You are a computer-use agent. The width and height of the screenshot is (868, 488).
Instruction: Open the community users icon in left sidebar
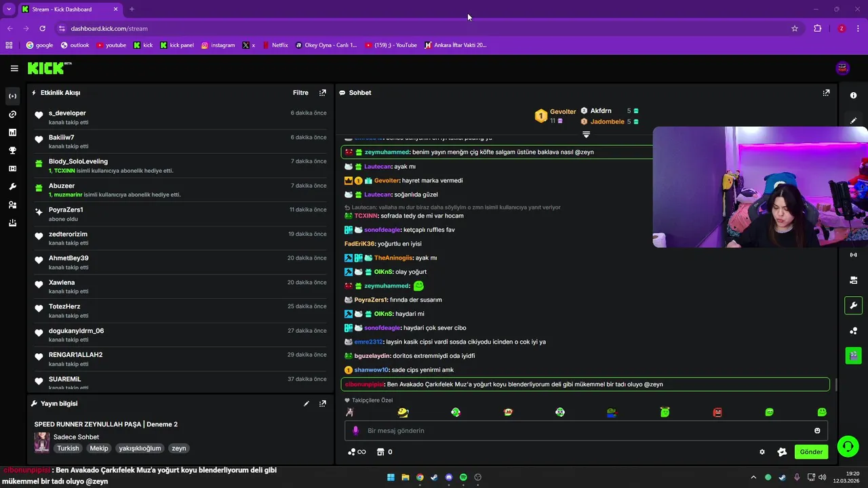point(12,205)
